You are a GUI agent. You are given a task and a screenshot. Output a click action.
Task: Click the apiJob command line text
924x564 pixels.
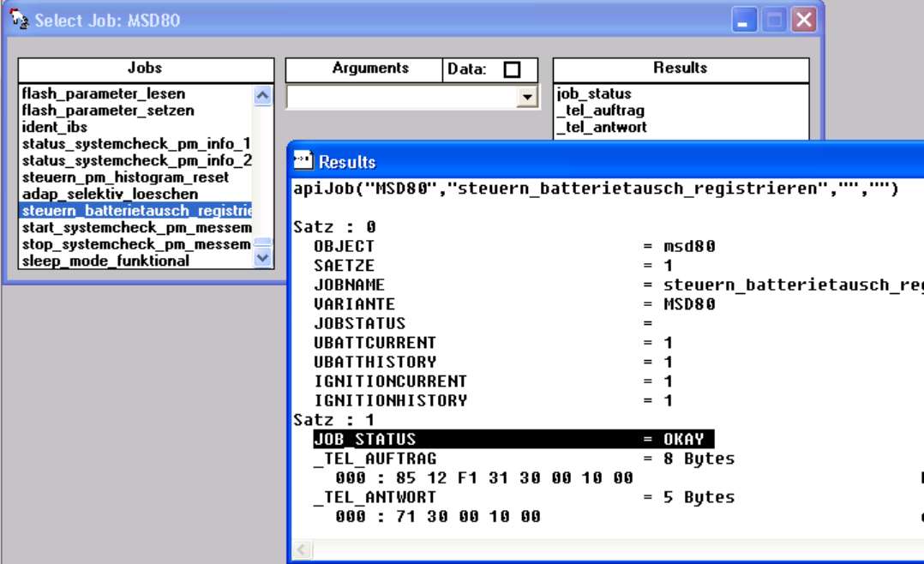click(596, 189)
